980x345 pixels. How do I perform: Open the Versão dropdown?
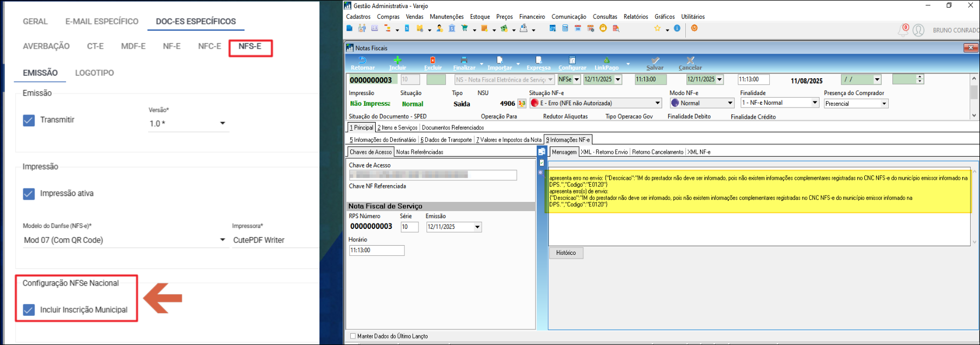click(x=222, y=124)
